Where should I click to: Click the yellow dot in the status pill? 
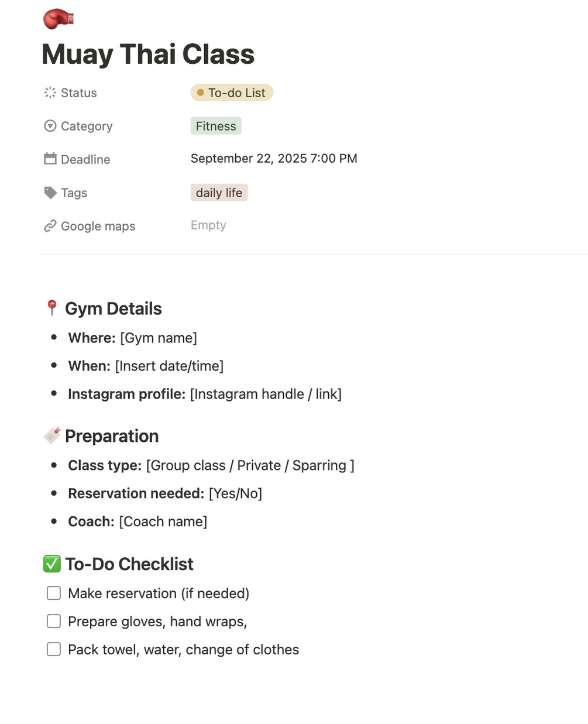pyautogui.click(x=200, y=92)
